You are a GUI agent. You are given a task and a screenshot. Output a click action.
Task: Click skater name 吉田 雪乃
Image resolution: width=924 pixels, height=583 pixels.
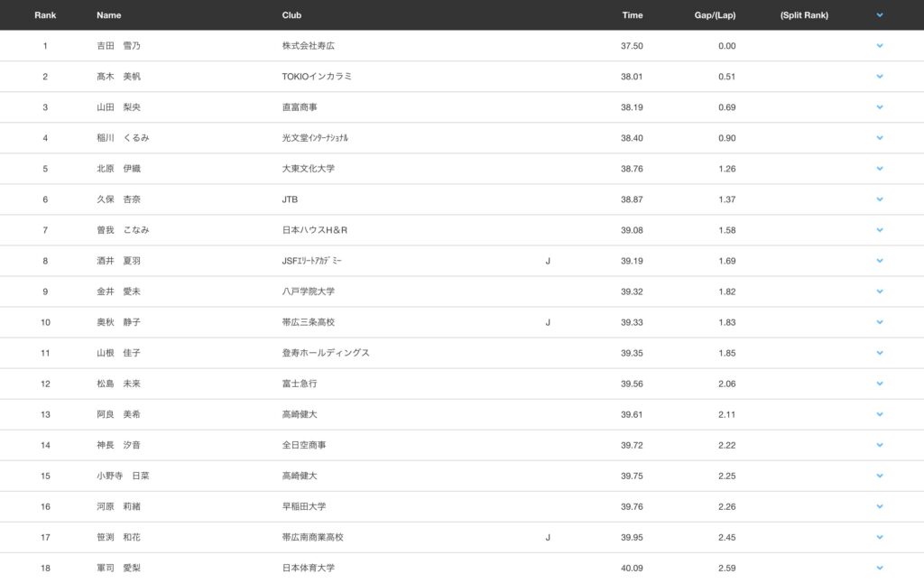[x=118, y=46]
